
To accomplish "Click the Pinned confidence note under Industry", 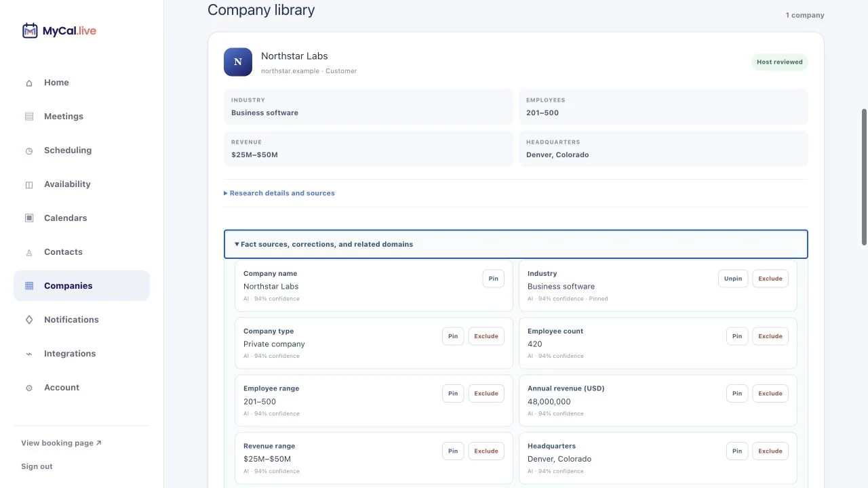I will pos(568,298).
